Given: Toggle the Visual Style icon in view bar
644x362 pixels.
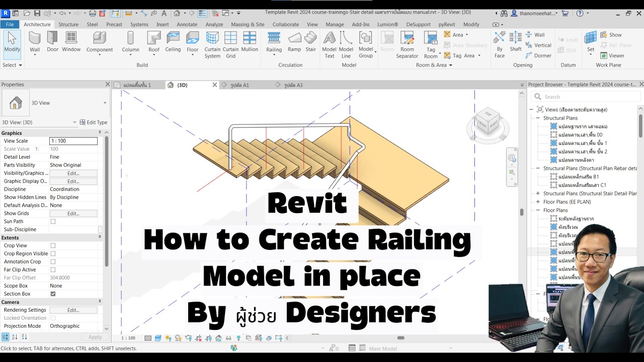Looking at the screenshot, I should coord(158,338).
